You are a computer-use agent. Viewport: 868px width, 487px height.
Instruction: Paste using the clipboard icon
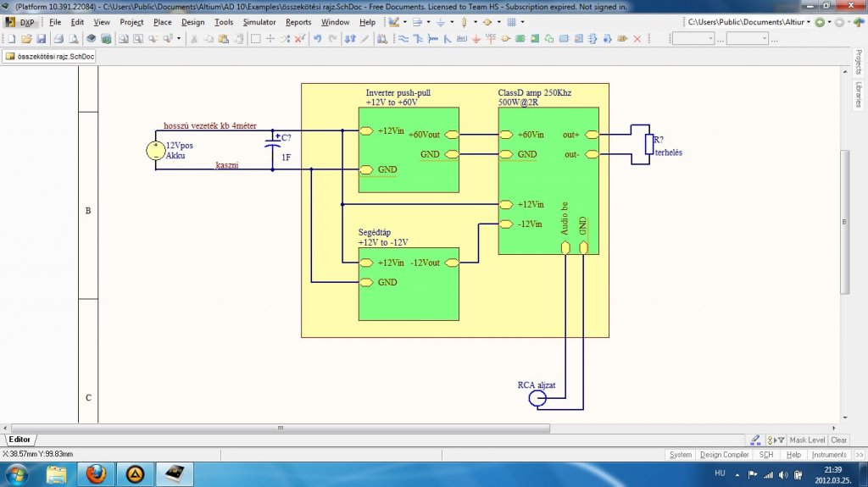(x=224, y=39)
